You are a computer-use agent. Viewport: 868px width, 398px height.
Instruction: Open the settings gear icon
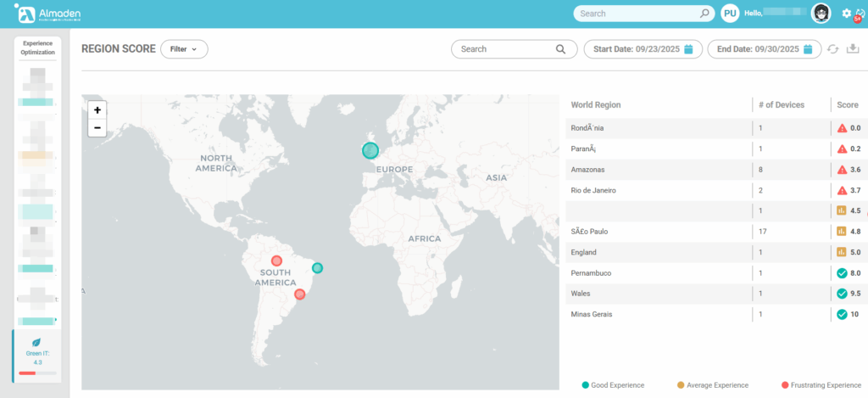(x=846, y=14)
